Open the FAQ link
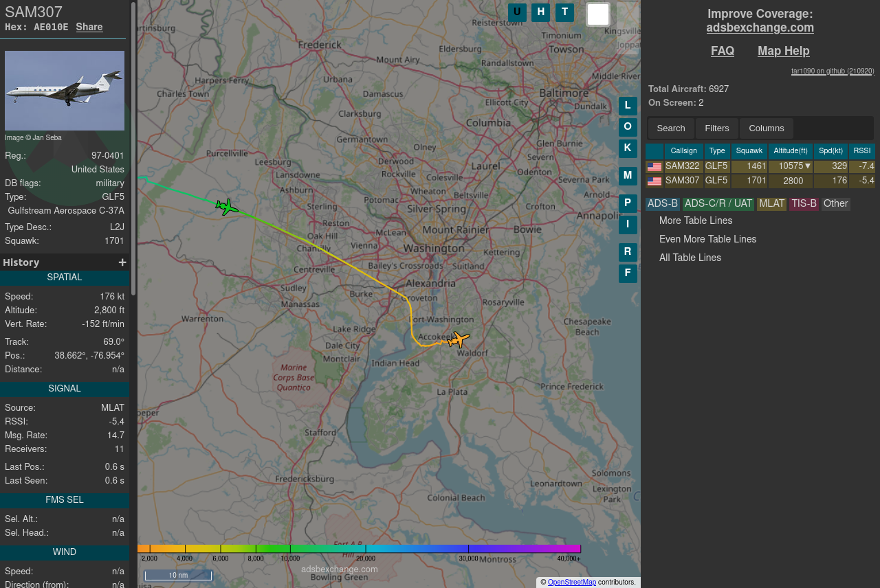 point(723,51)
